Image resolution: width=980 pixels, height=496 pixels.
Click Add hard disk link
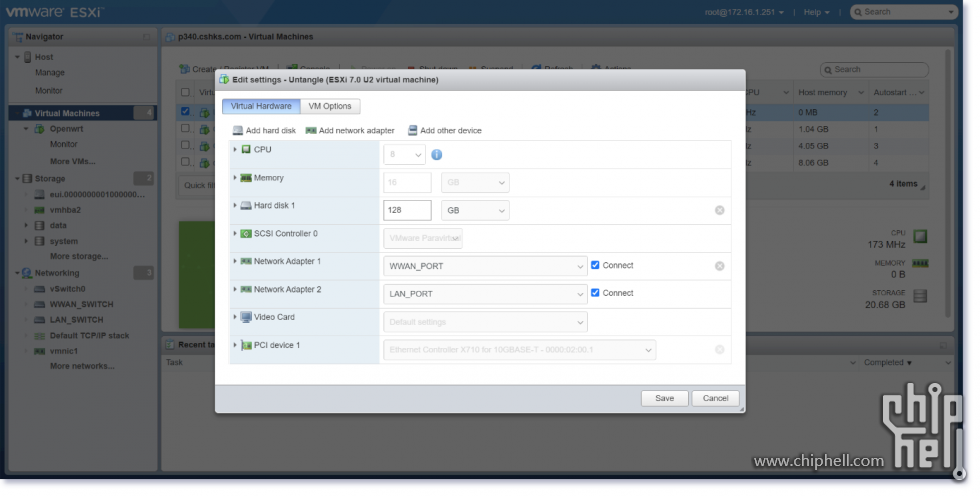coord(271,131)
